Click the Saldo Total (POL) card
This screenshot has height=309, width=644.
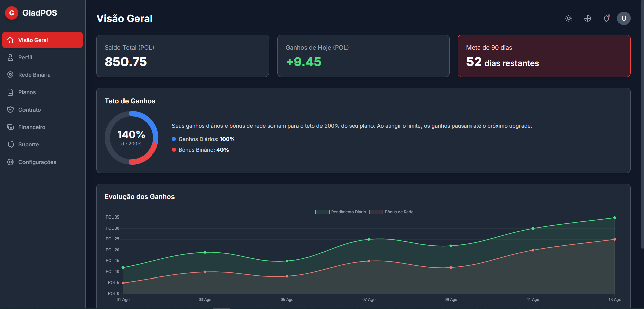pyautogui.click(x=183, y=56)
